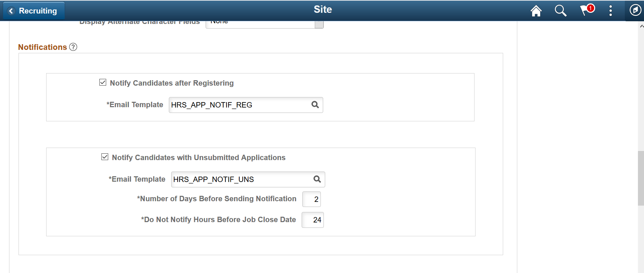
Task: Open the global search magnifier icon
Action: coord(560,11)
